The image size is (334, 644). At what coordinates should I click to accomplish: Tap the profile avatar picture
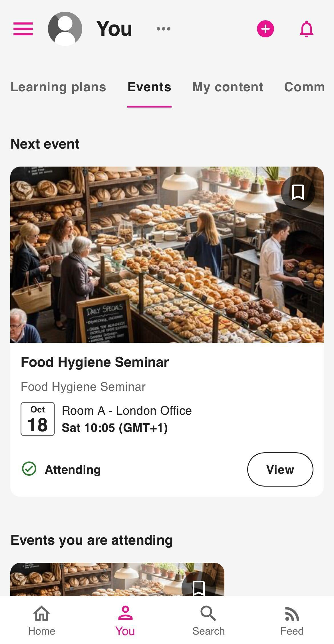click(x=65, y=29)
